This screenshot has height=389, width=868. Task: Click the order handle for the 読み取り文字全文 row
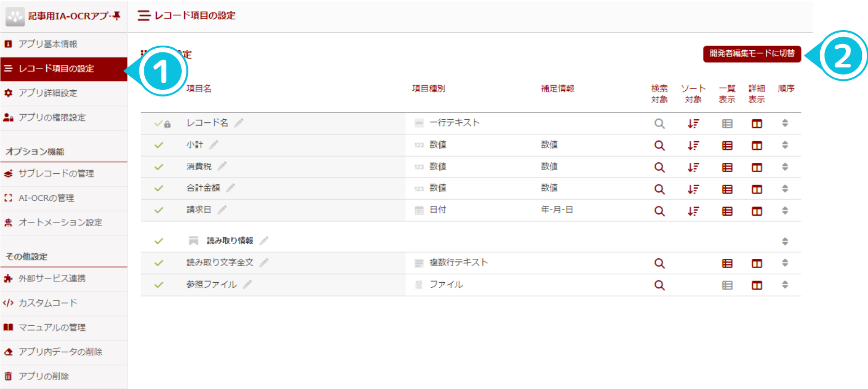coord(785,262)
